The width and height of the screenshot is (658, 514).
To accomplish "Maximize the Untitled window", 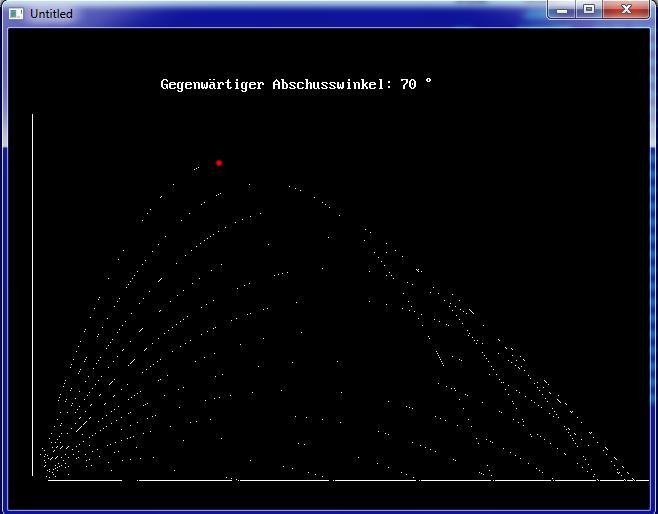I will (589, 9).
